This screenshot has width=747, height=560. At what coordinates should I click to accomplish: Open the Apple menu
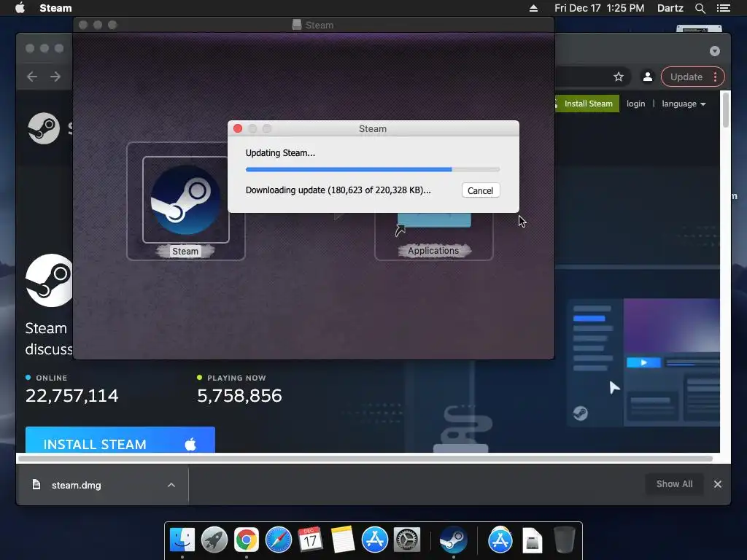coord(20,8)
